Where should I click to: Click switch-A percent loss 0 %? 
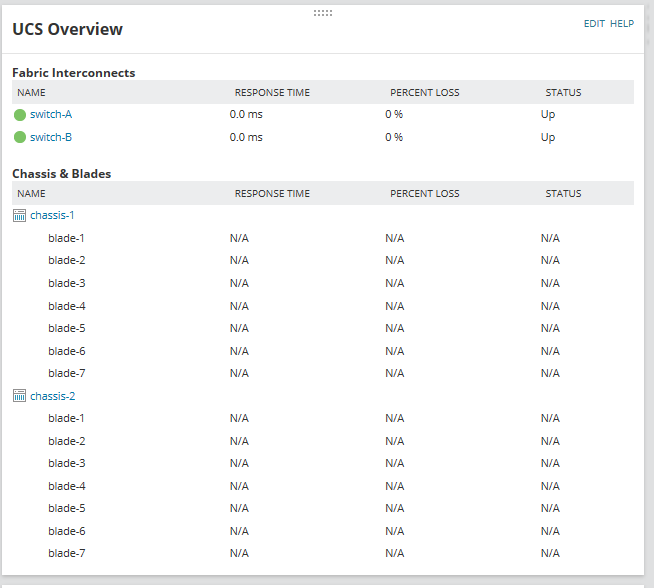[x=394, y=114]
